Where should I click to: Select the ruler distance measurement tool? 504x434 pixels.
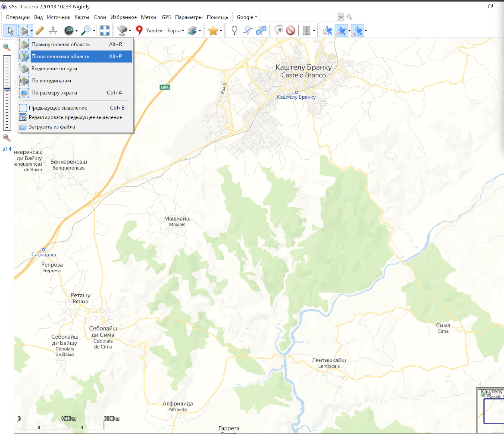click(x=39, y=31)
